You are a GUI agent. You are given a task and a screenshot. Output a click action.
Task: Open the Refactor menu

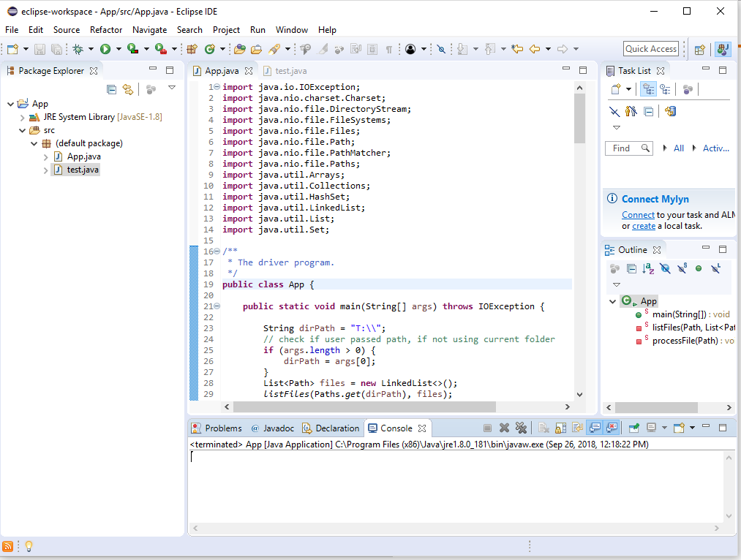tap(106, 30)
